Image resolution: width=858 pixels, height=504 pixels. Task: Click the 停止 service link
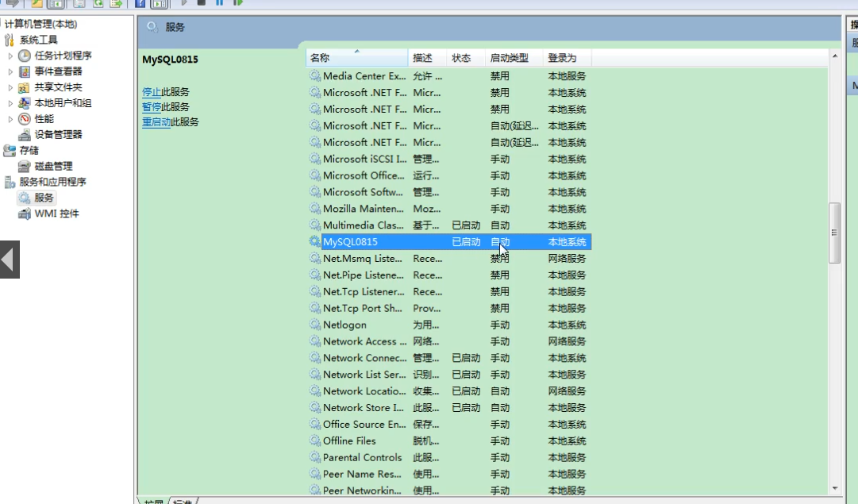click(151, 92)
